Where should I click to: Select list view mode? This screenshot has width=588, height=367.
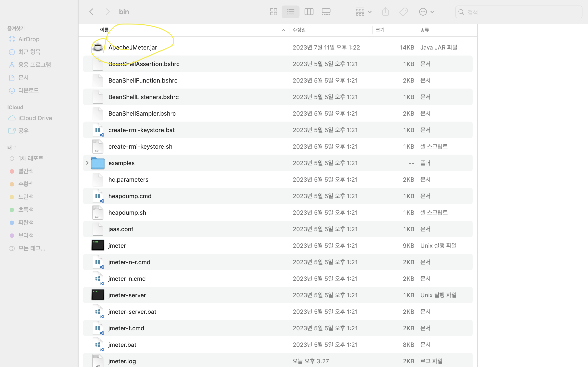(290, 12)
